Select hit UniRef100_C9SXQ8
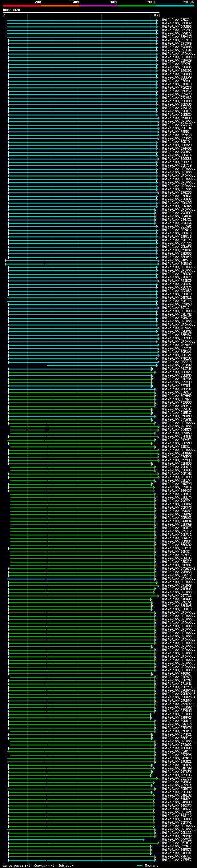This screenshot has width=197, height=868. point(177,382)
